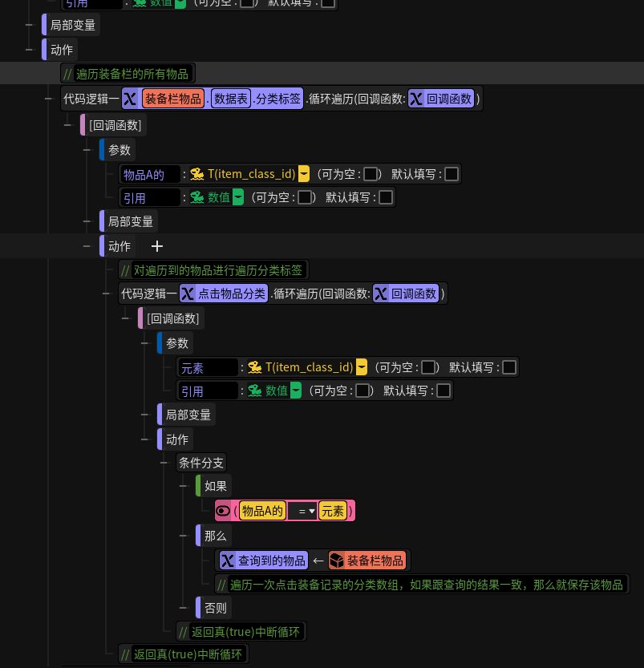The height and width of the screenshot is (668, 644).
Task: Click the 物品A的 parameter name field
Action: tap(150, 174)
